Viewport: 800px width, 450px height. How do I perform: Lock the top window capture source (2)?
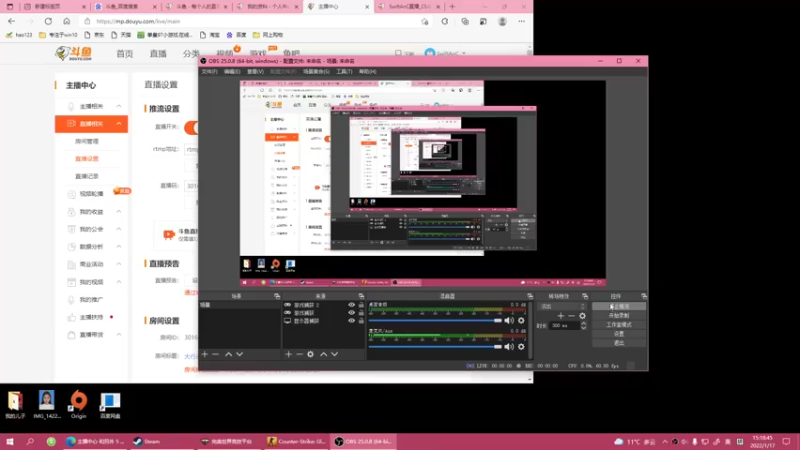click(361, 305)
